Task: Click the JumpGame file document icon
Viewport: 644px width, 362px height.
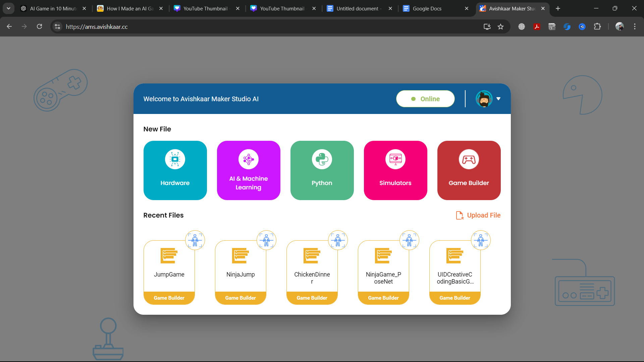Action: 169,255
